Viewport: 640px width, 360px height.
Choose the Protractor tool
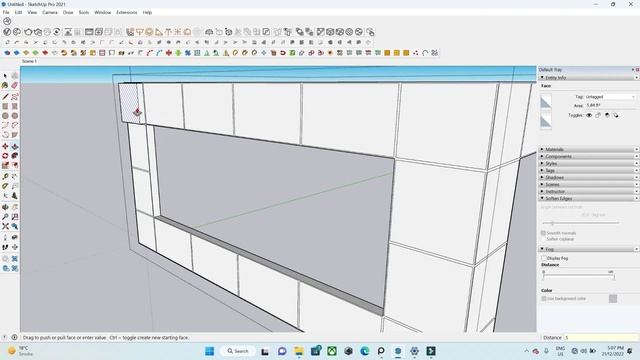coord(5,186)
